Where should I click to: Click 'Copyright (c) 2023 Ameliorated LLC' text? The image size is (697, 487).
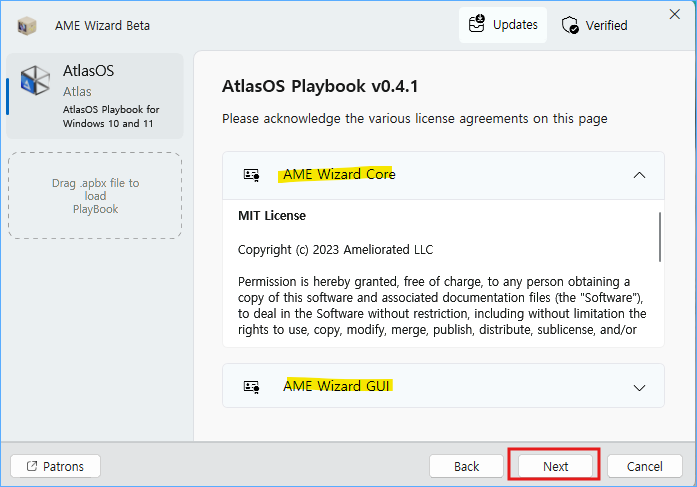tap(335, 250)
